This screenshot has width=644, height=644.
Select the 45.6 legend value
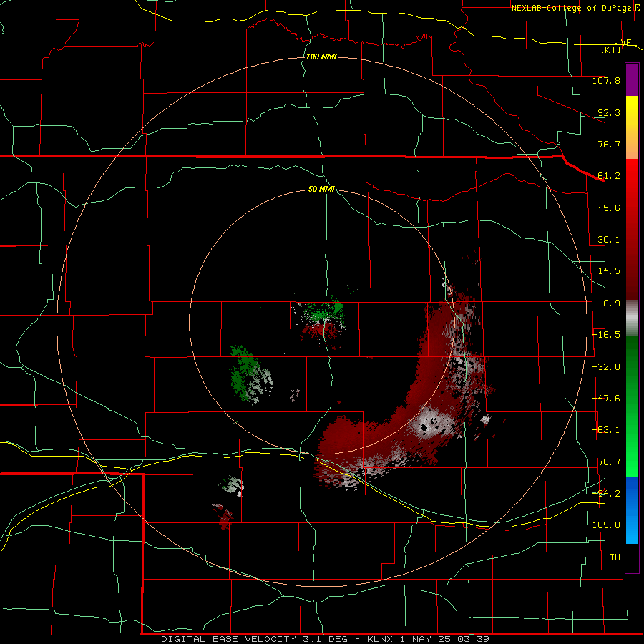click(609, 208)
